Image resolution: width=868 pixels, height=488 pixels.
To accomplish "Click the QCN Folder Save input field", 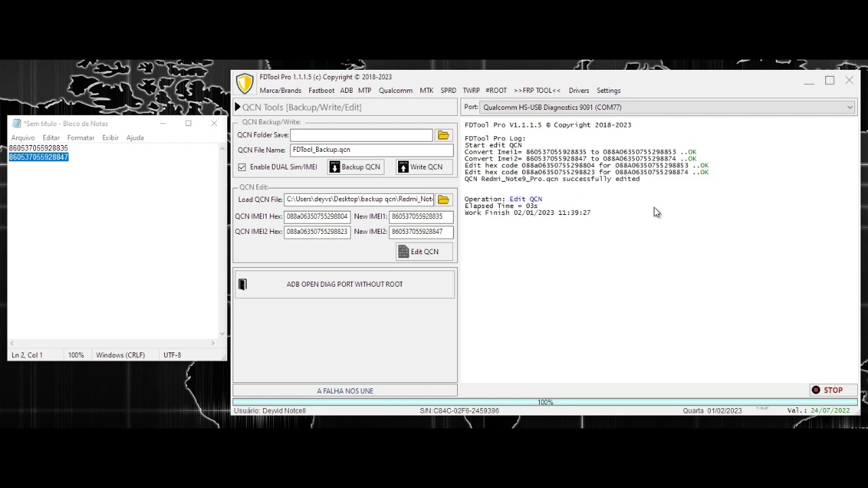I will 361,136.
